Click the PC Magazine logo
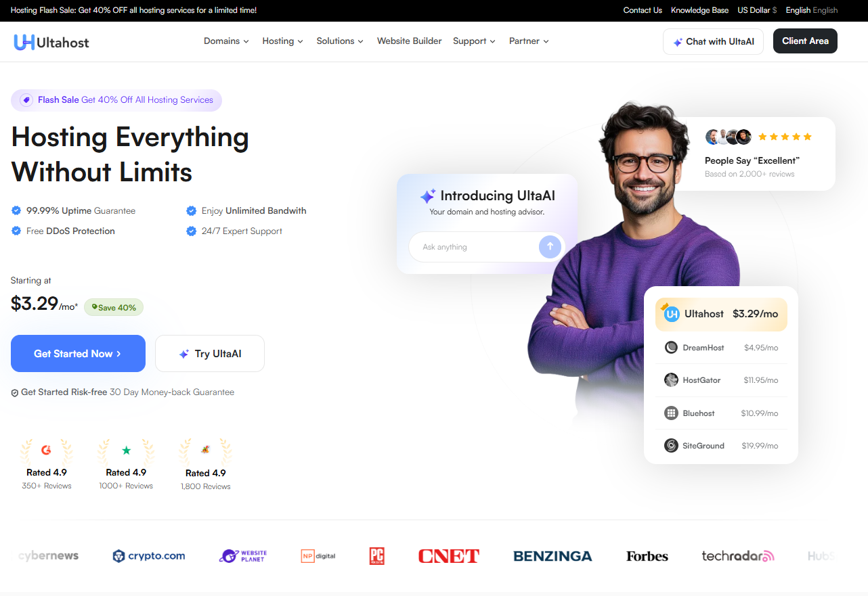 377,556
